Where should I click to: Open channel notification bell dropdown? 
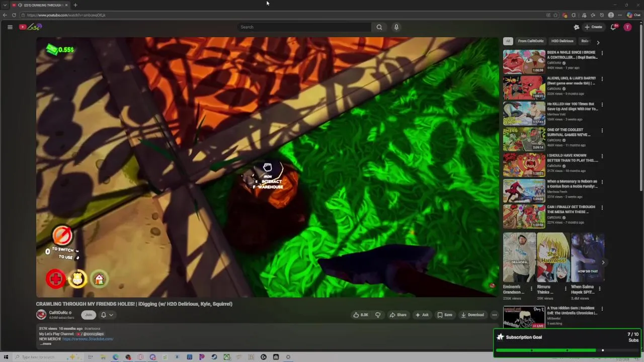107,315
